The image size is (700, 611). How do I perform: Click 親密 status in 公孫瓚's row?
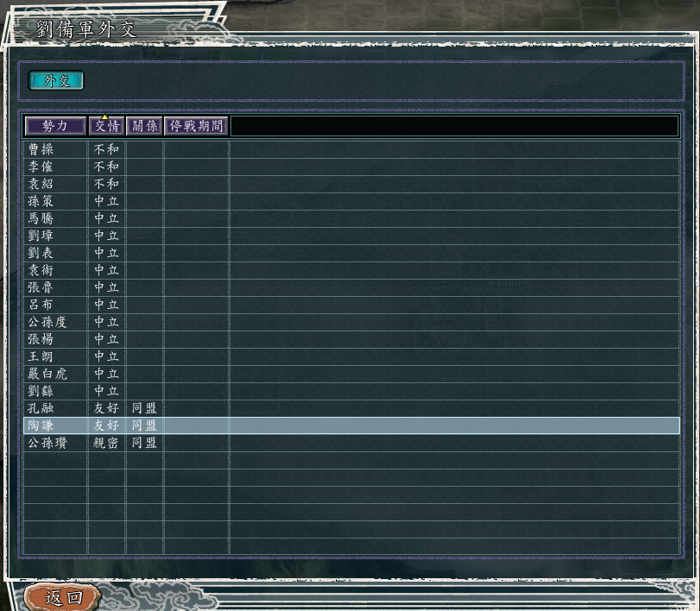tap(106, 443)
